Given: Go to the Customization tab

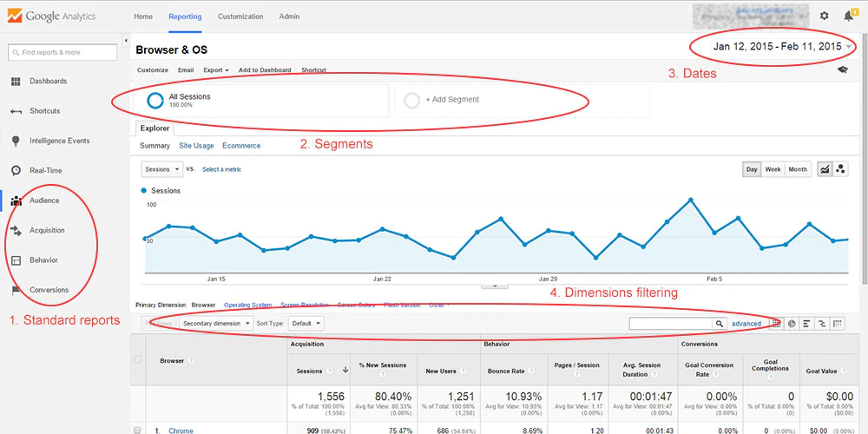Looking at the screenshot, I should point(240,16).
